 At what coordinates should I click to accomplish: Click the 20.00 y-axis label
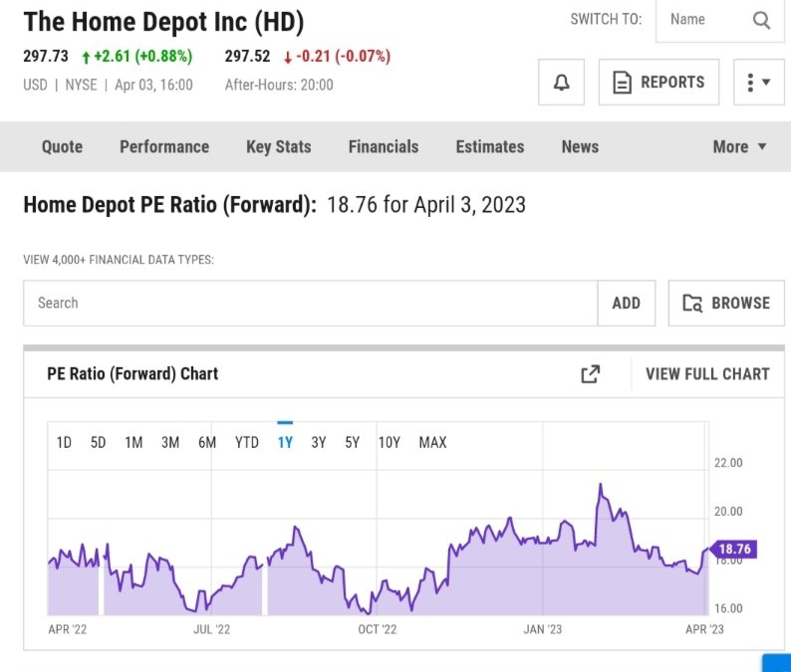point(728,512)
